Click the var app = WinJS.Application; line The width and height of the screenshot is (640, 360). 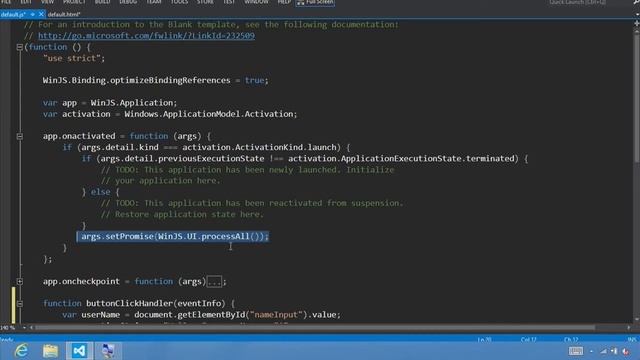[x=110, y=103]
